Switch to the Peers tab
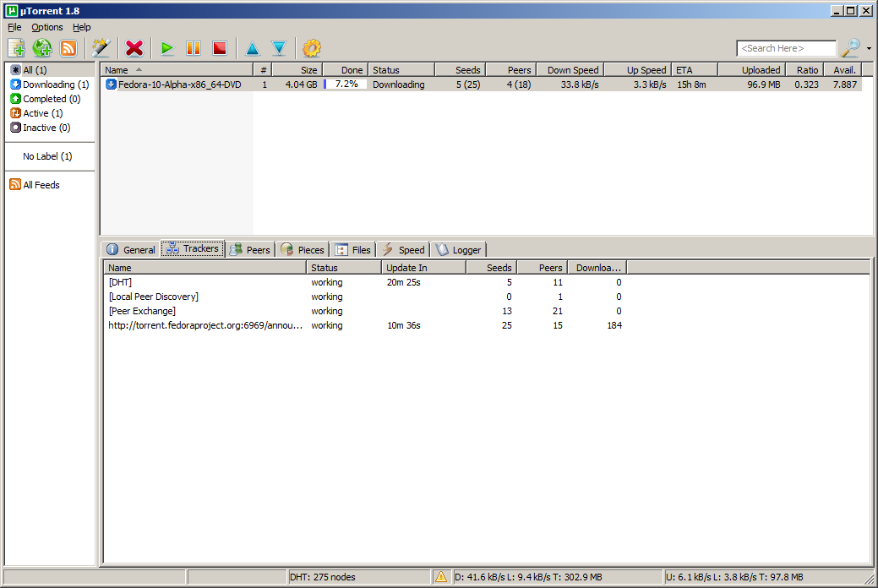Screen dimensions: 878x588 pos(250,250)
